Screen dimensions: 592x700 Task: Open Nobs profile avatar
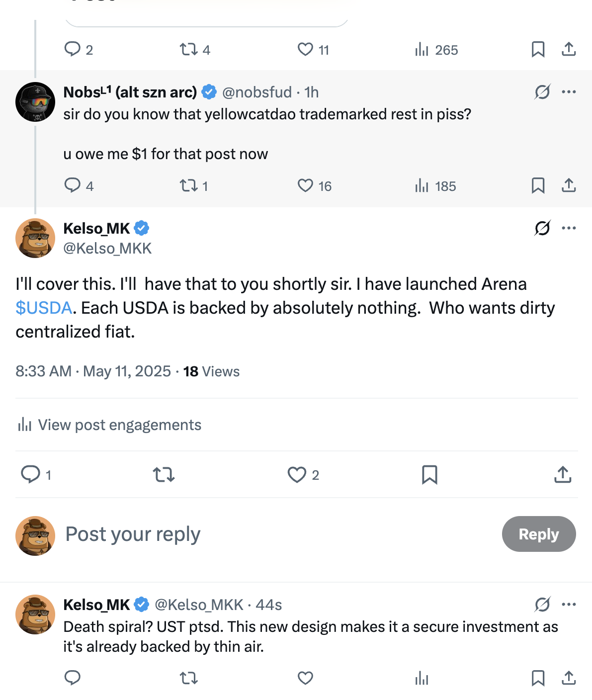point(35,102)
